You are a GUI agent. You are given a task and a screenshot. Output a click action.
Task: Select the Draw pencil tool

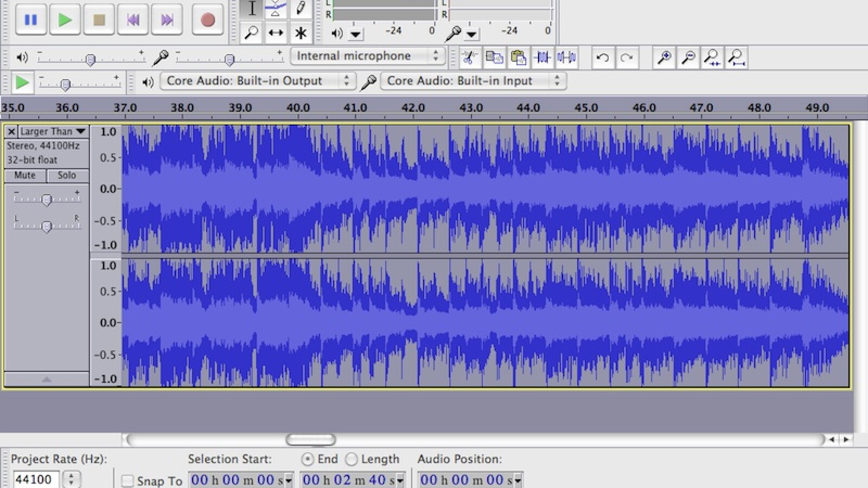300,9
